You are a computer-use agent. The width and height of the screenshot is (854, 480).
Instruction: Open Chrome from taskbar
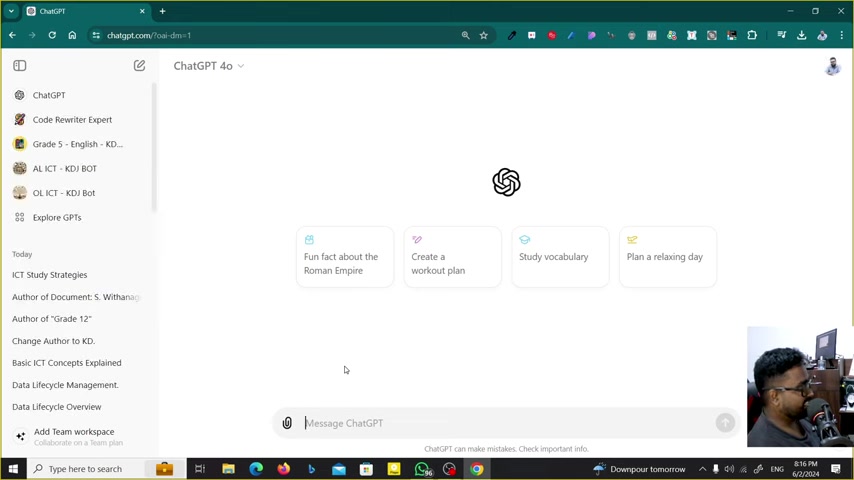point(477,469)
